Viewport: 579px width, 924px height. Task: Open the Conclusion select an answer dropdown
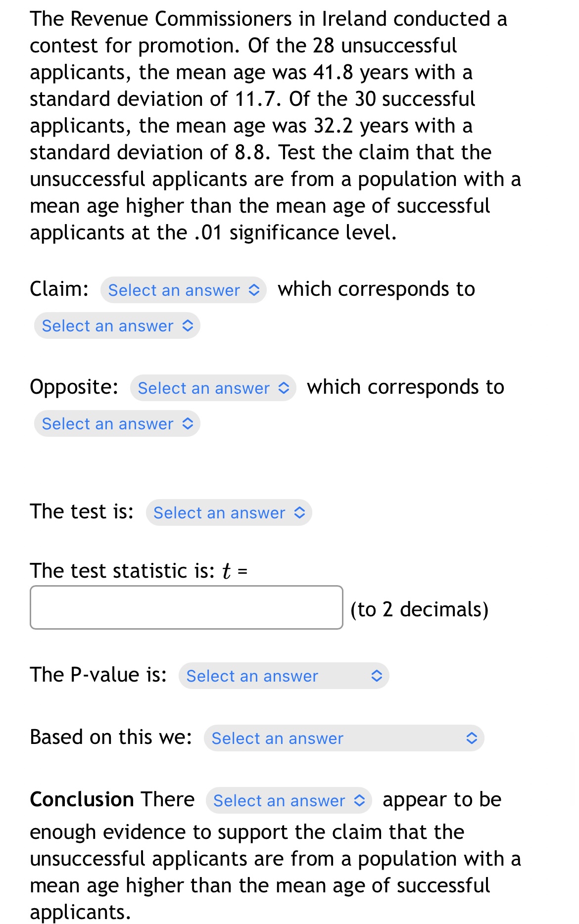[289, 800]
